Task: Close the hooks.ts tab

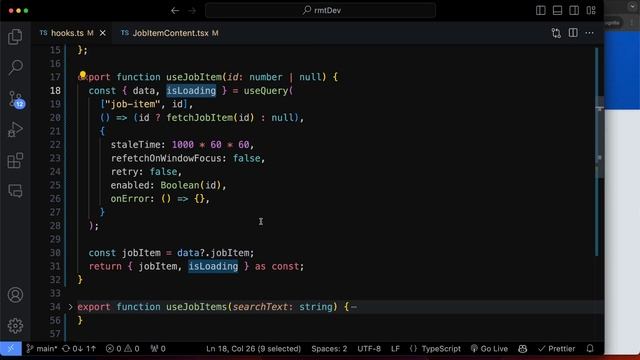Action: [x=103, y=33]
